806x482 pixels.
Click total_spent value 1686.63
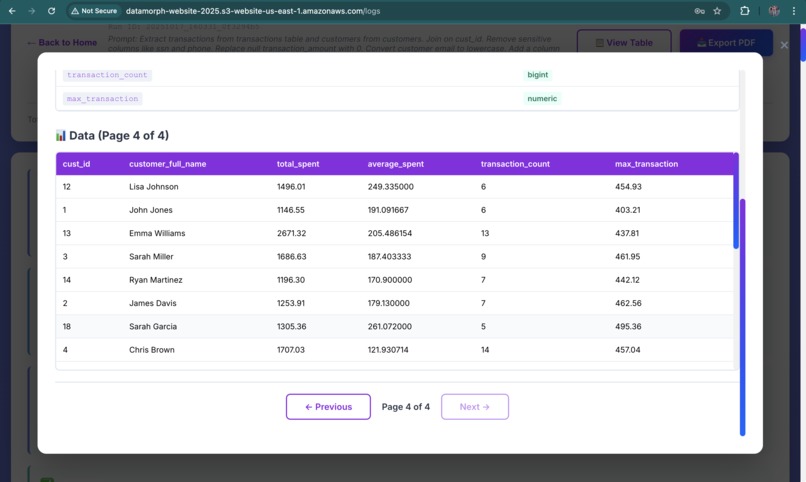tap(291, 256)
